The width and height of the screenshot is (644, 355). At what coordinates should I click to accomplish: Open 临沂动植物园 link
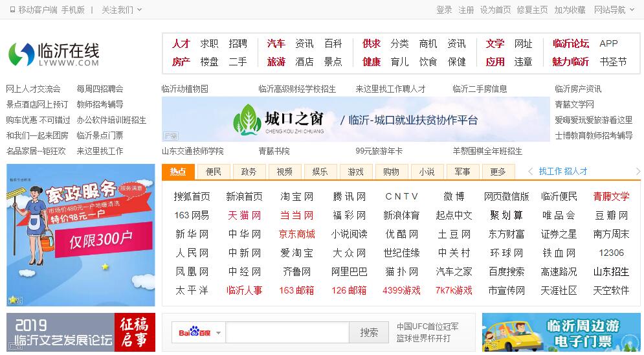pyautogui.click(x=185, y=89)
